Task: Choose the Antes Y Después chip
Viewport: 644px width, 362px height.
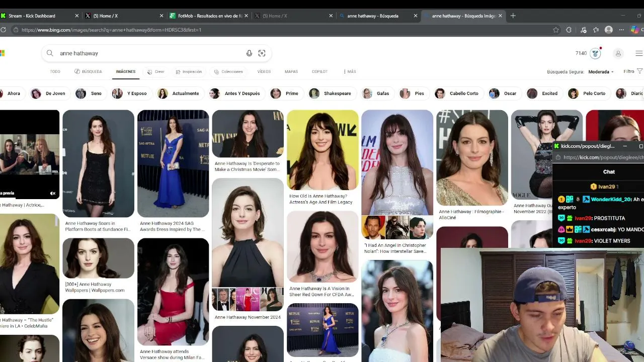Action: pyautogui.click(x=236, y=94)
